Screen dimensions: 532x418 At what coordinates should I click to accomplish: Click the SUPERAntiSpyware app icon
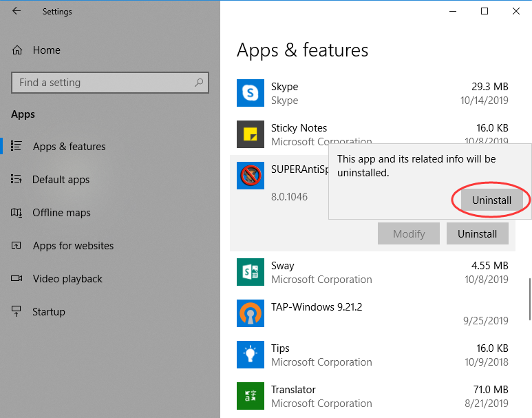251,176
